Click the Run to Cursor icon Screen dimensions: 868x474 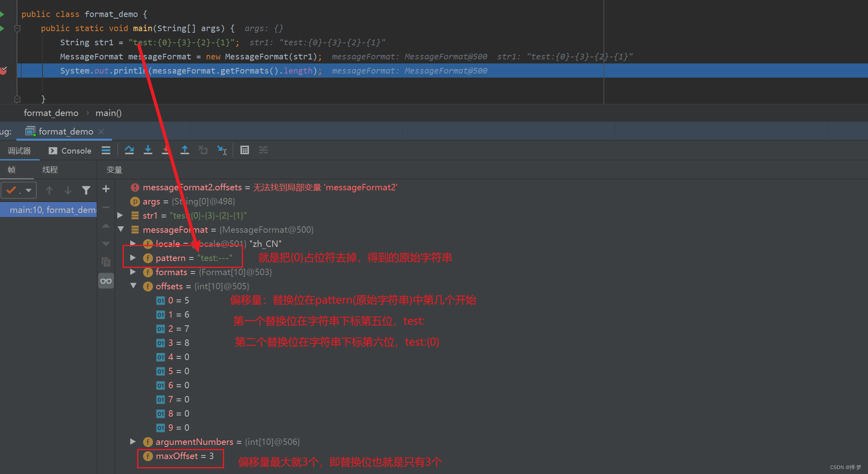click(222, 150)
